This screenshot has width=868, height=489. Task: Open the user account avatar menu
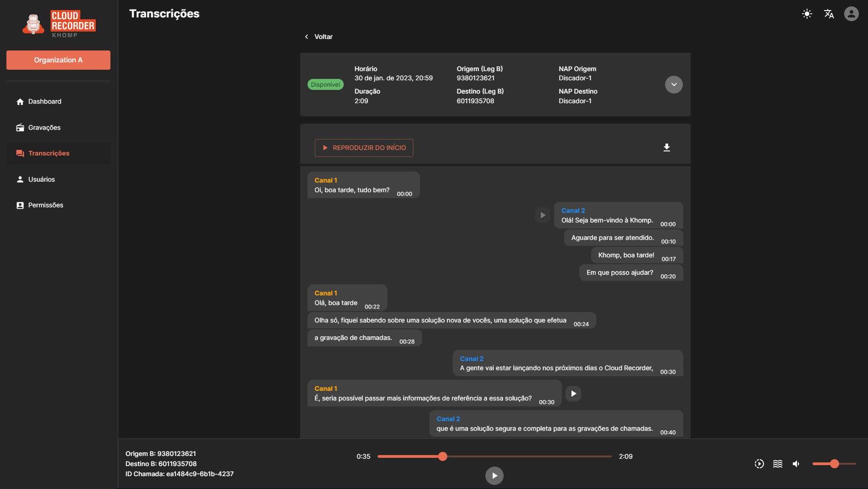(851, 14)
